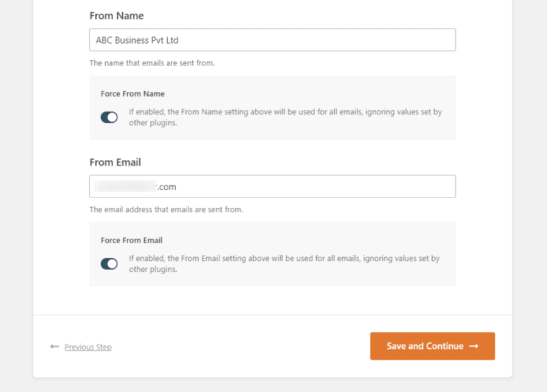Click the From Email section heading

pyautogui.click(x=115, y=162)
